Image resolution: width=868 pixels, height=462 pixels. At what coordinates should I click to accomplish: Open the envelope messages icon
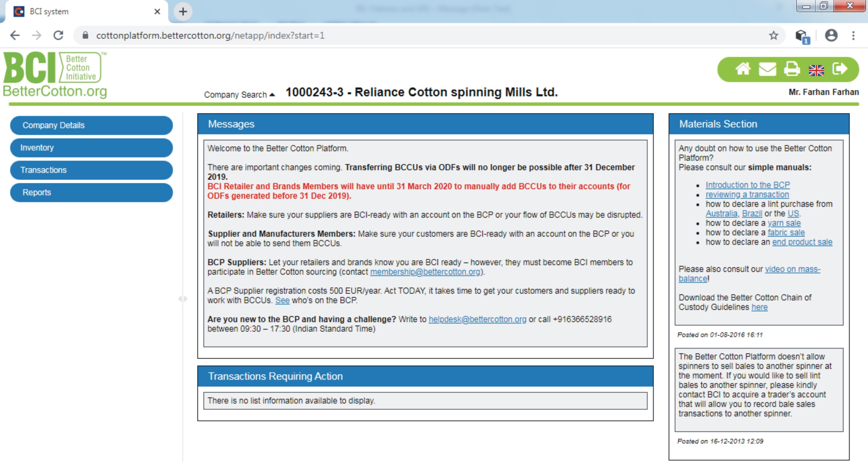coord(767,69)
